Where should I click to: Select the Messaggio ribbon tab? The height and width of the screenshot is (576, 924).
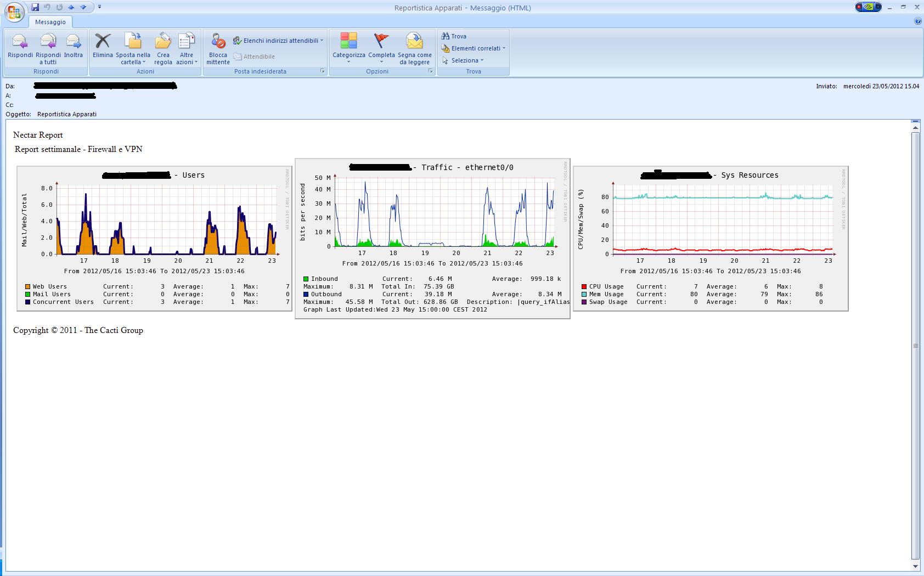click(50, 22)
